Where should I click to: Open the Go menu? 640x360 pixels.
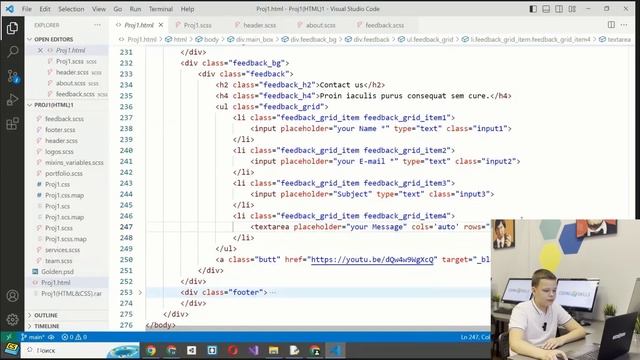click(x=118, y=9)
